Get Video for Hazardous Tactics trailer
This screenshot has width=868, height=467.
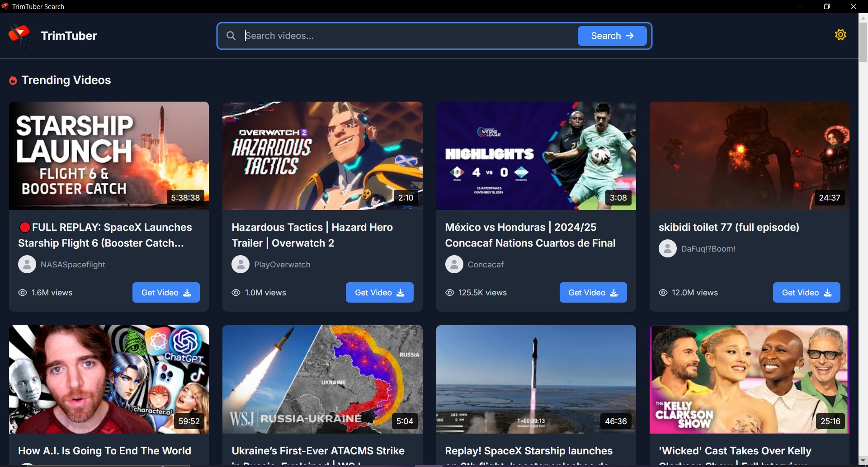pyautogui.click(x=380, y=293)
